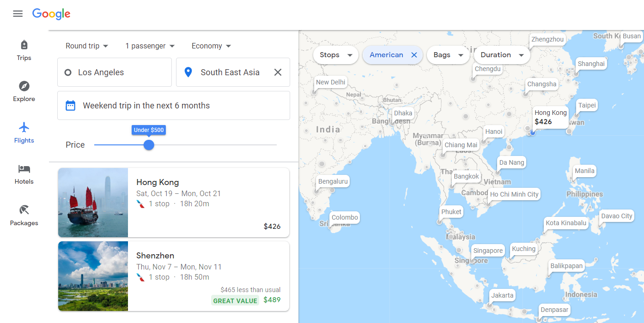The image size is (644, 323).
Task: Open the Stops filter dropdown
Action: click(x=336, y=55)
